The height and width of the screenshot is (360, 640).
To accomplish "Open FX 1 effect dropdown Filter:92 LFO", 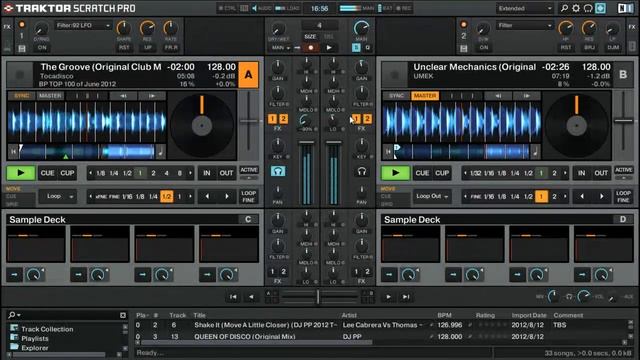I will point(83,25).
